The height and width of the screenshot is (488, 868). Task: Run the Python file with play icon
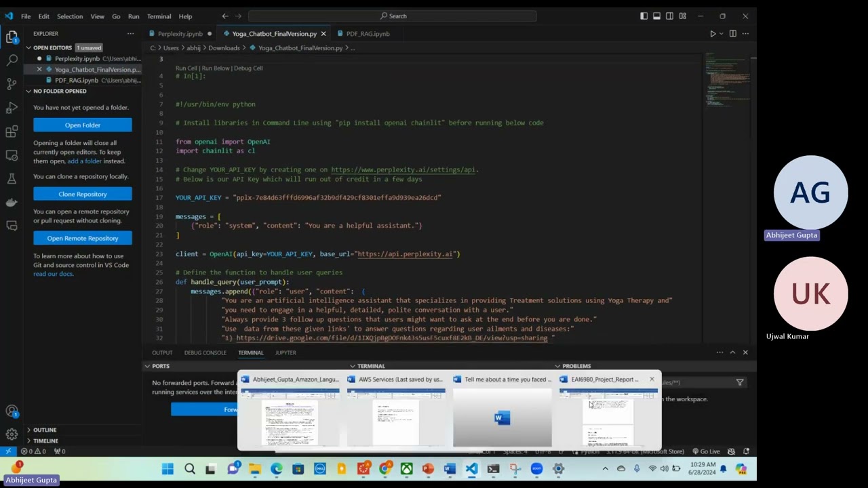pyautogui.click(x=713, y=33)
